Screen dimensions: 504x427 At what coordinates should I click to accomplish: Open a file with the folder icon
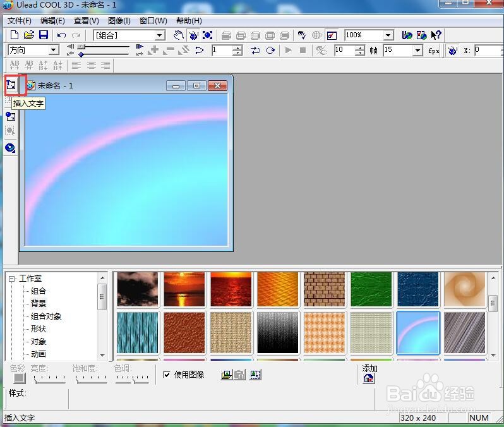coord(29,35)
